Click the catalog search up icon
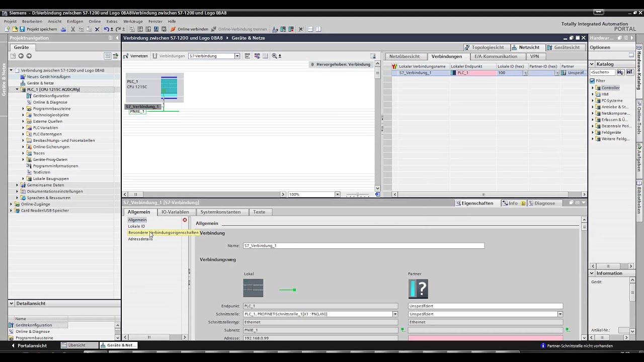Screen dimensions: 644x362 click(629, 72)
